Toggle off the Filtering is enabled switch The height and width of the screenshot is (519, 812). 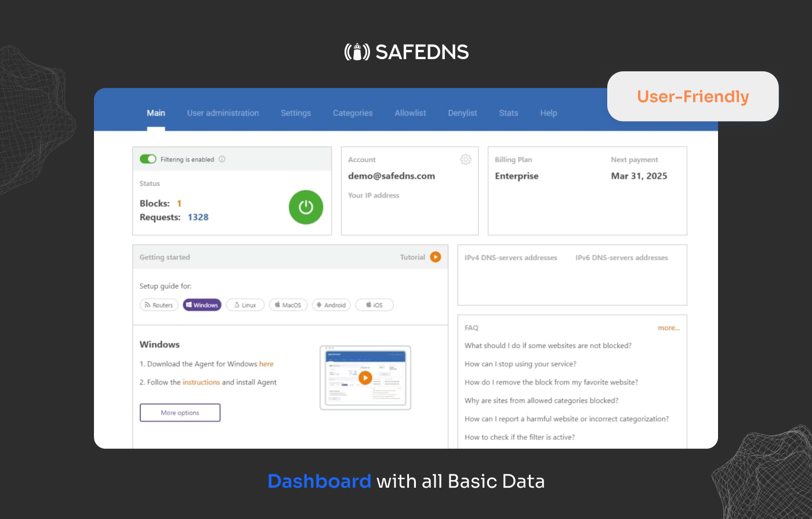[x=148, y=158]
